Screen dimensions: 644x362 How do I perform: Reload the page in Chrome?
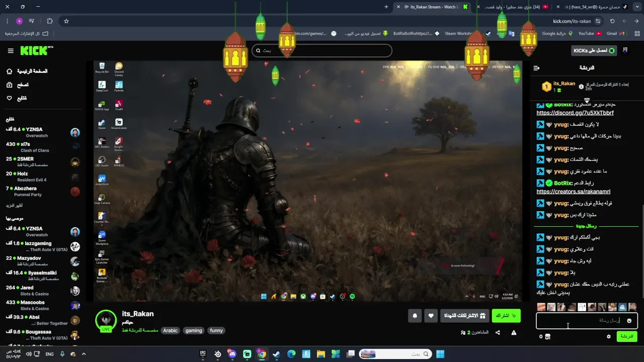[612, 21]
